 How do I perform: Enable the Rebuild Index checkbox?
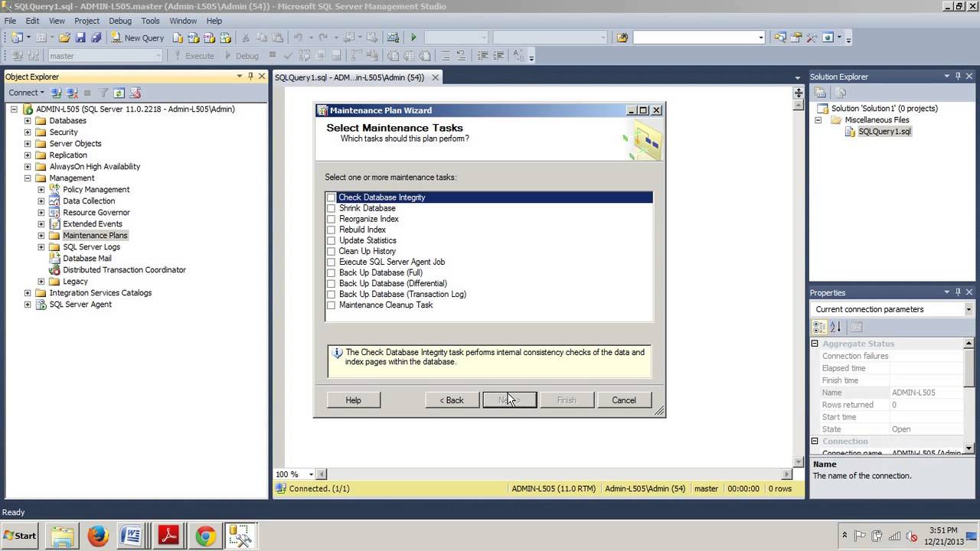(x=332, y=230)
